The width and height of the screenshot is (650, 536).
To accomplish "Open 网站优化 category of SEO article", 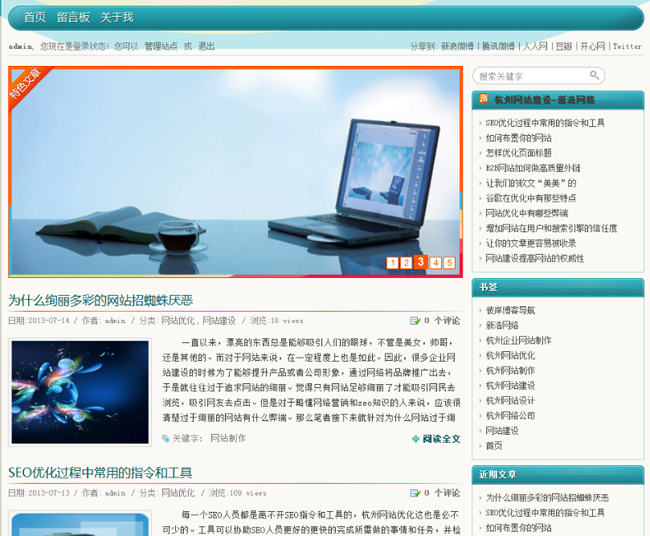I will (178, 493).
